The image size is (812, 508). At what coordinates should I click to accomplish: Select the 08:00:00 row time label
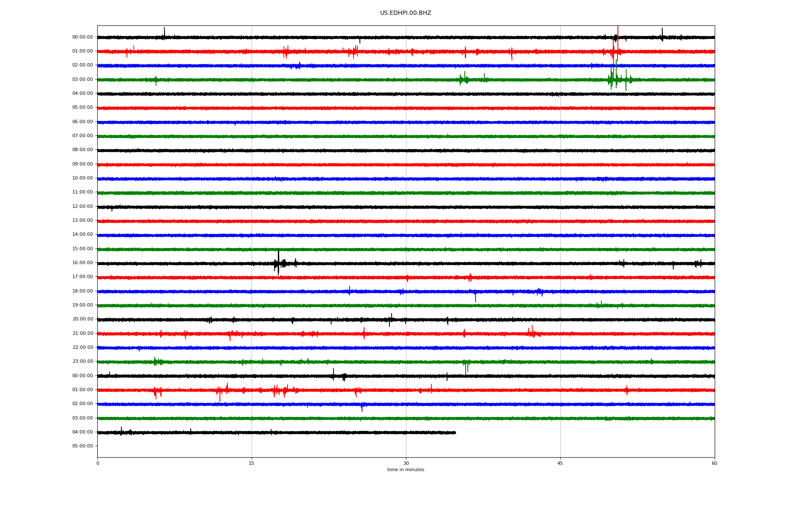click(x=82, y=150)
